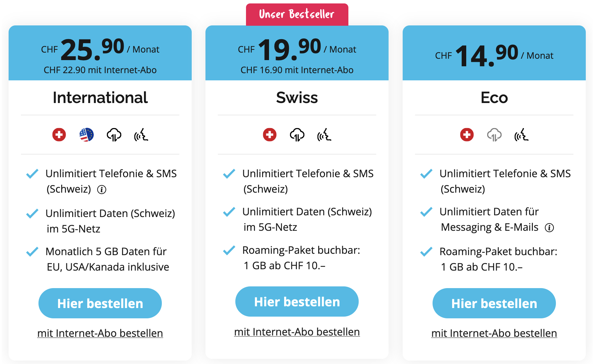Click the Unser Bestseller badge

click(x=297, y=14)
